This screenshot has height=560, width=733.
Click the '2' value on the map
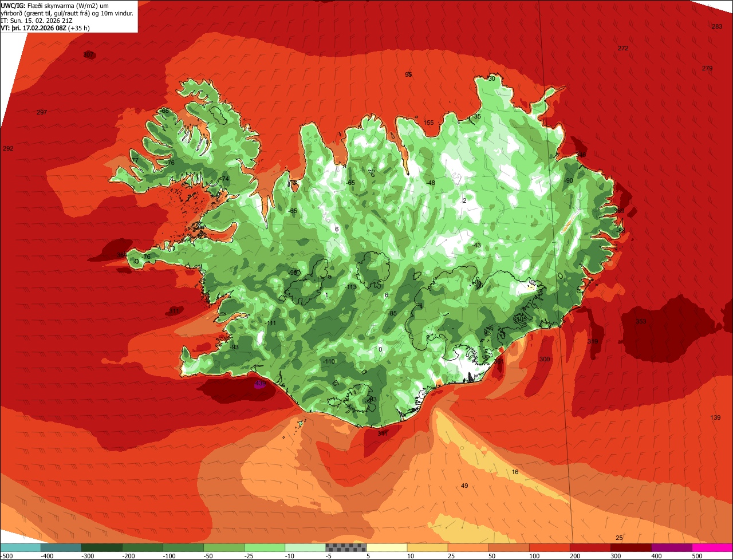tap(464, 200)
